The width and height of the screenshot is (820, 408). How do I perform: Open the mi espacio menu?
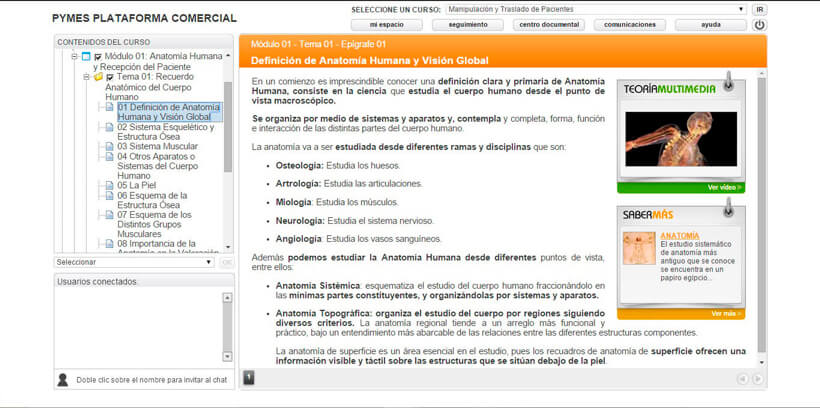(x=386, y=25)
